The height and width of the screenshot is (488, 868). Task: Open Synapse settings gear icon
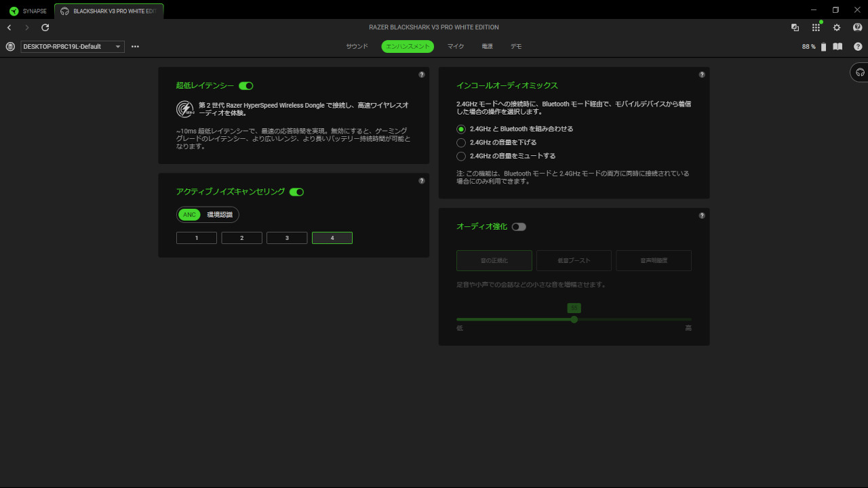(837, 28)
